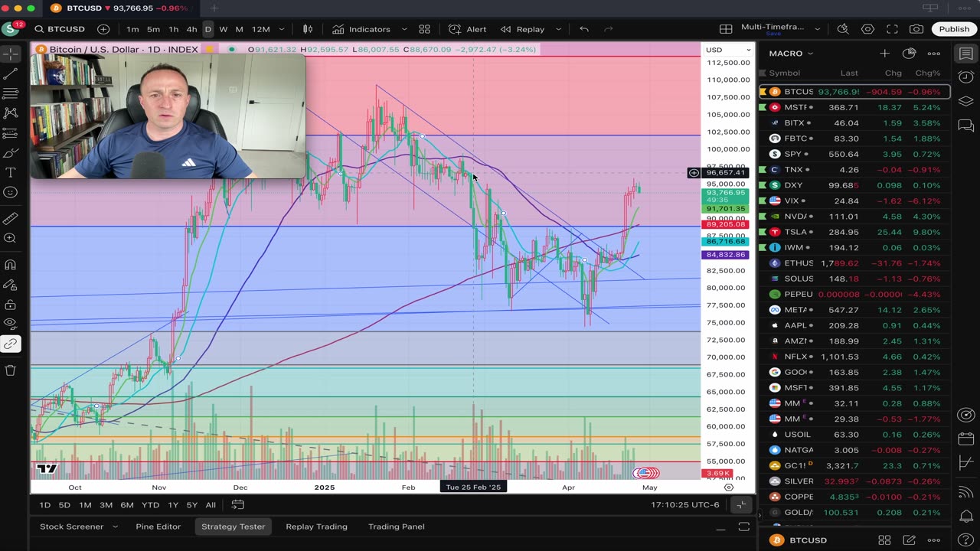Expand the indicator favorites dropdown arrow
The height and width of the screenshot is (551, 980).
403,29
